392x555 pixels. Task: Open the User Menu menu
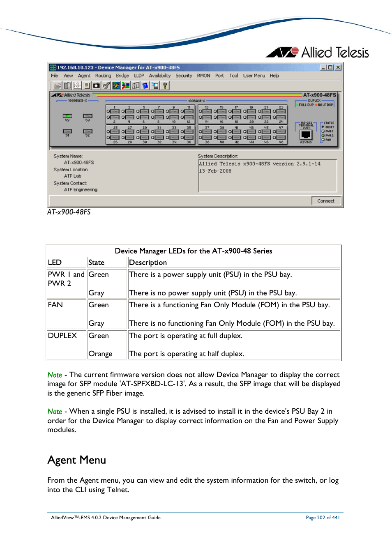click(254, 76)
